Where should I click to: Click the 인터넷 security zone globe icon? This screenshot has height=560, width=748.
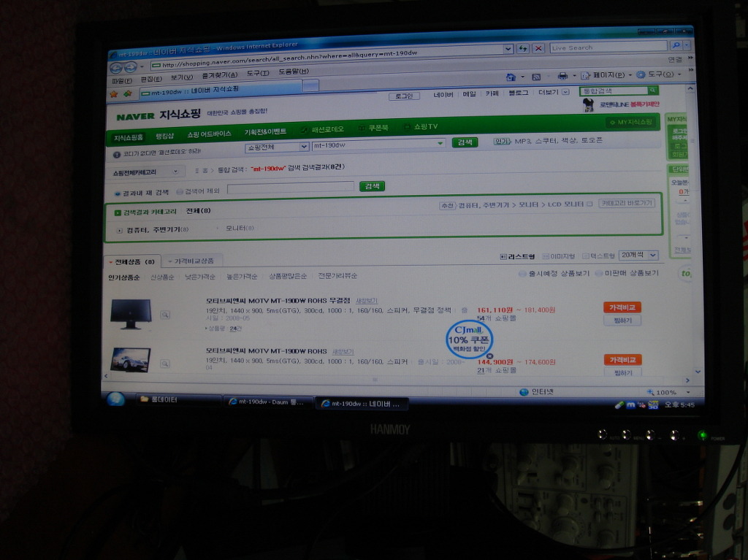pyautogui.click(x=524, y=391)
